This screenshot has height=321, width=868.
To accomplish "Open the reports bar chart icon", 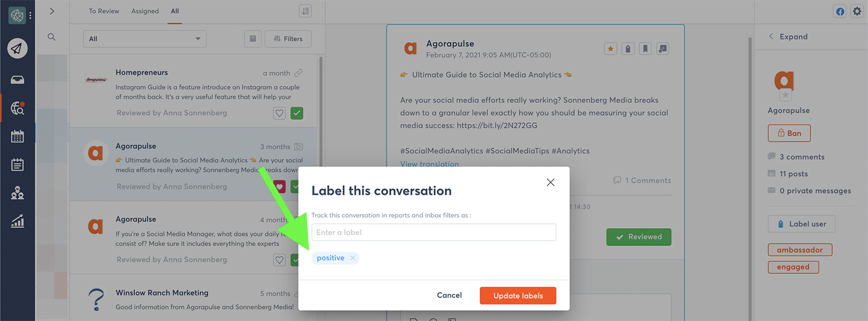I will click(17, 221).
